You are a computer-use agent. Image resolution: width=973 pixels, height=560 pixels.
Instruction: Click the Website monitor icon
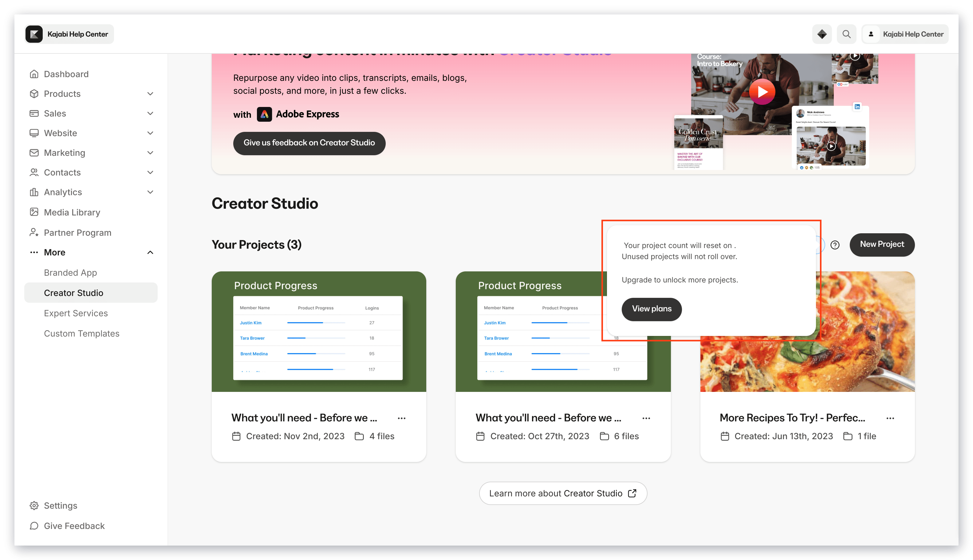coord(34,133)
